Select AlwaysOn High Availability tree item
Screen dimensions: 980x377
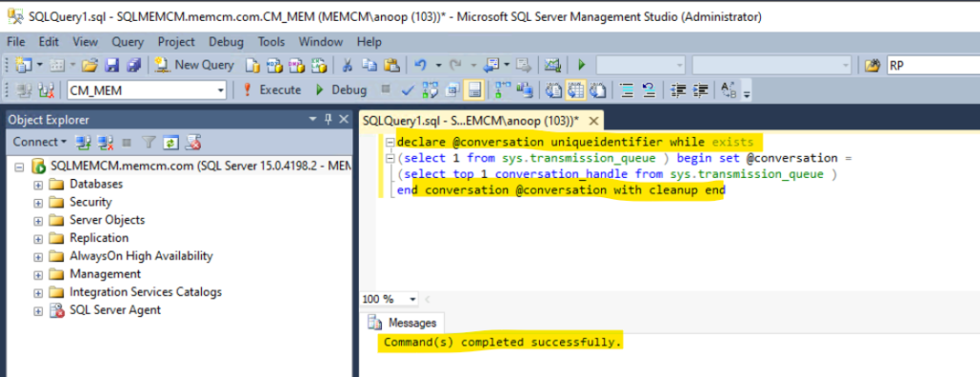[142, 255]
